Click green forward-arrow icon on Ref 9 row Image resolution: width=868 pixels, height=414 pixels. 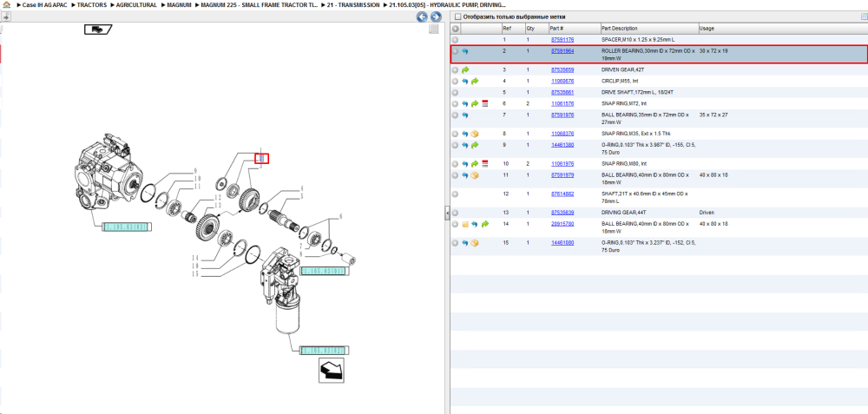pos(475,145)
